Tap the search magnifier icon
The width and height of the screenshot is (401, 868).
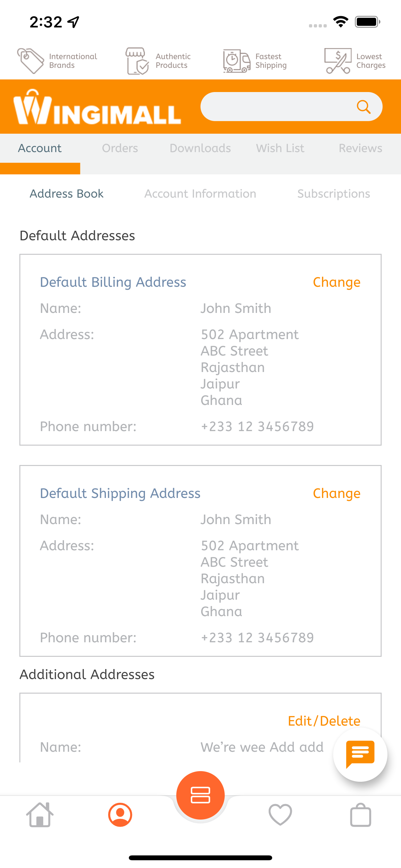tap(364, 107)
